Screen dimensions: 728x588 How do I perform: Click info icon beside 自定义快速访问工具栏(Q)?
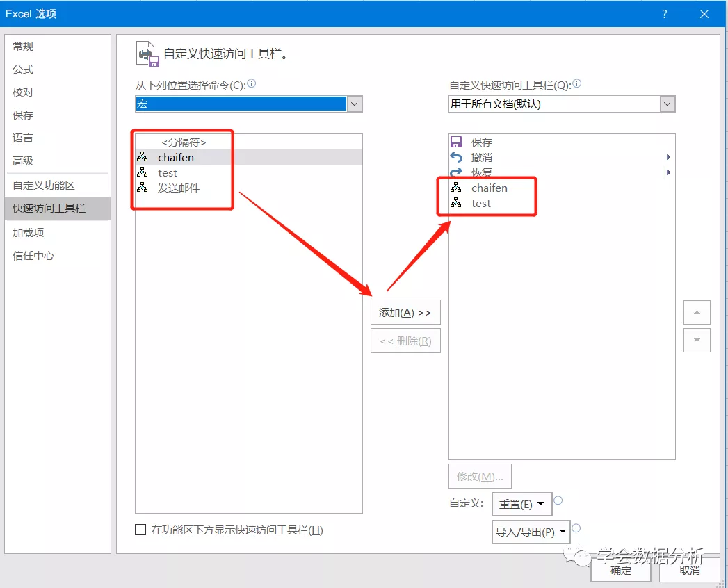[x=576, y=83]
